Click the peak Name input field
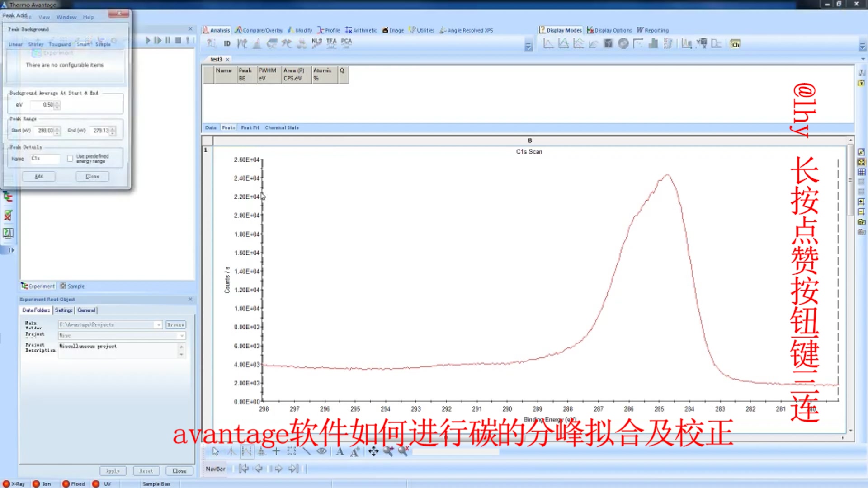 point(45,159)
